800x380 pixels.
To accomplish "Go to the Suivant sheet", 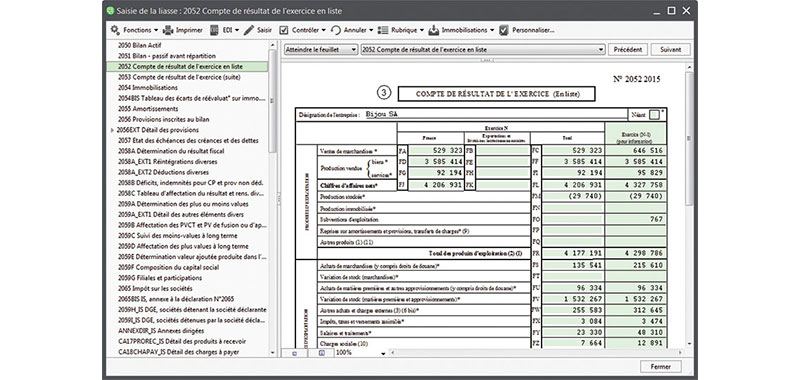I will [670, 49].
